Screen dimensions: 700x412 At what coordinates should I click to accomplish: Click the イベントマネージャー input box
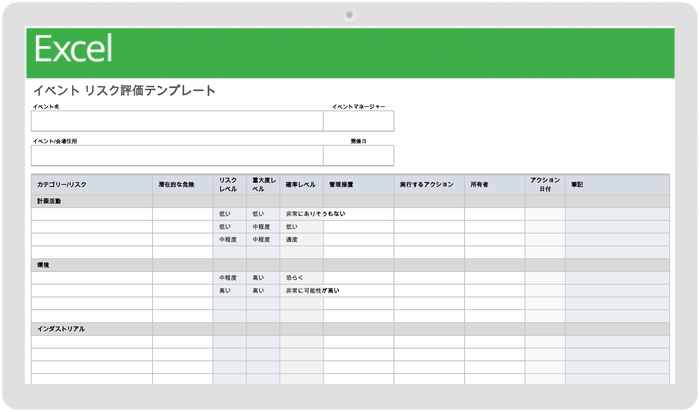[358, 121]
